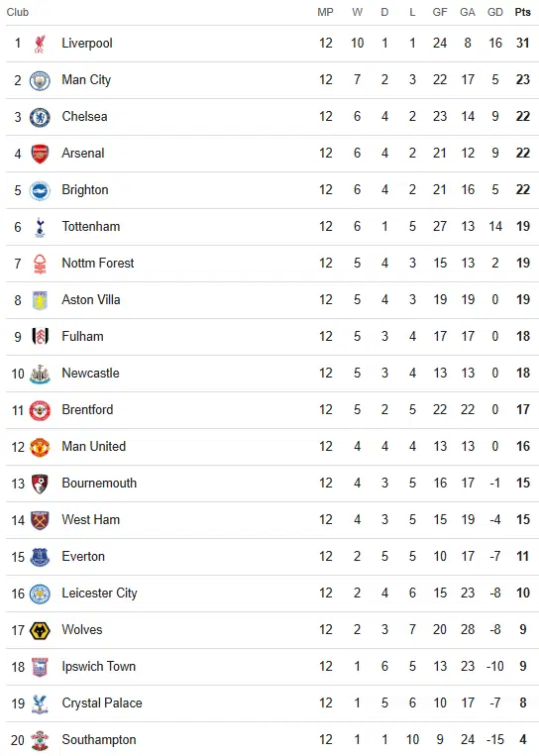Click the Fulham club badge

point(40,337)
